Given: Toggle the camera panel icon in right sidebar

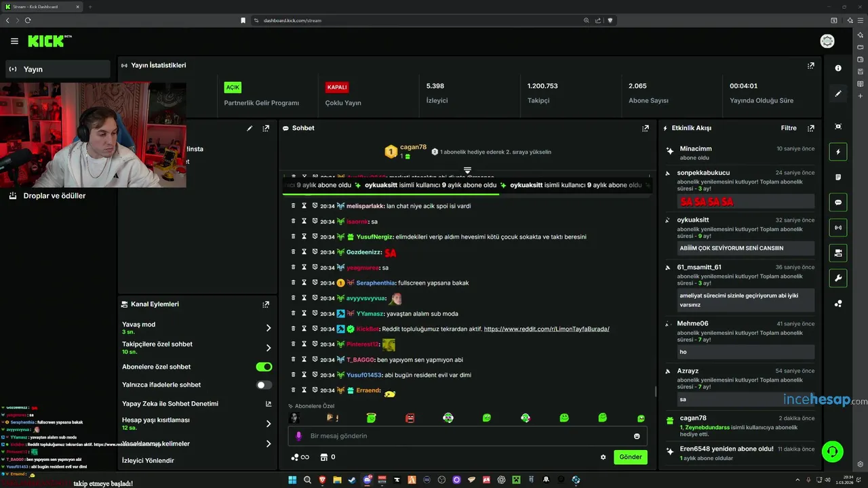Looking at the screenshot, I should point(838,253).
